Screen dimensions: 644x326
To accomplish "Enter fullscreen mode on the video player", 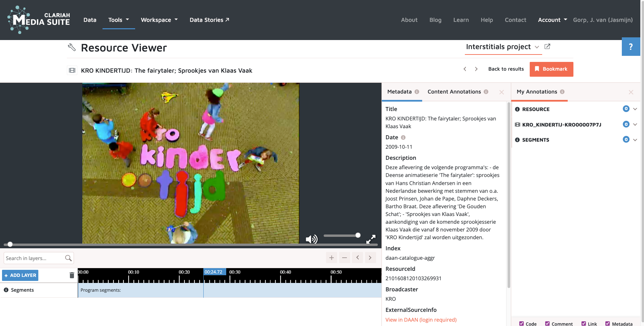I will coord(371,239).
